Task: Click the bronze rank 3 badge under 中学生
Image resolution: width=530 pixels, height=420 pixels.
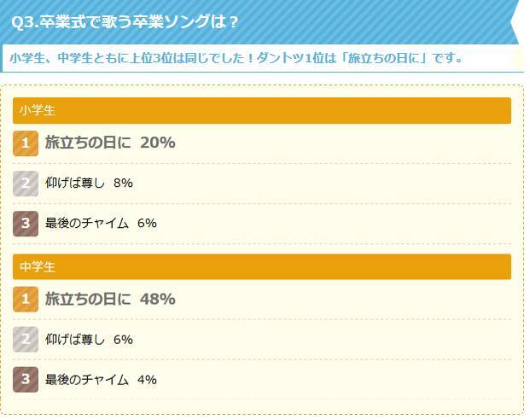Action: (x=26, y=379)
